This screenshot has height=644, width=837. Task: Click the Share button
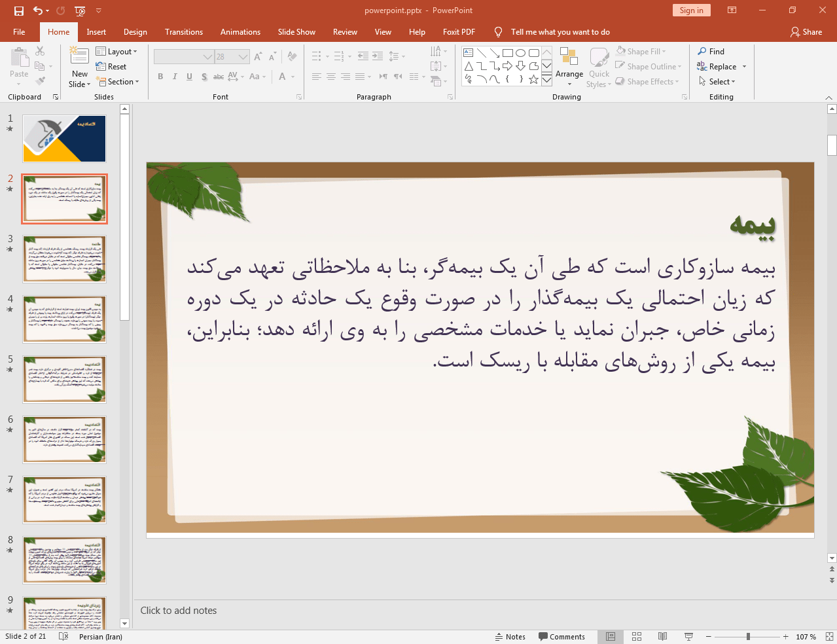(x=806, y=32)
